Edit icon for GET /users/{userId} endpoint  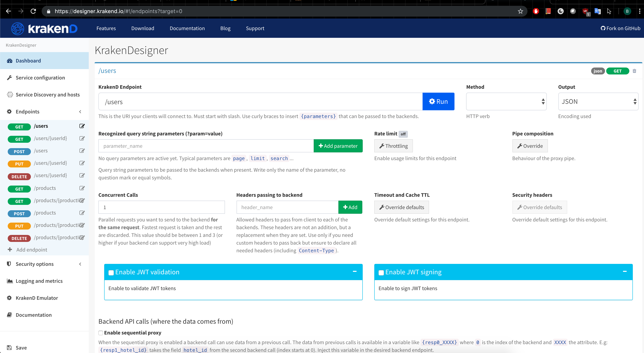[x=82, y=138]
